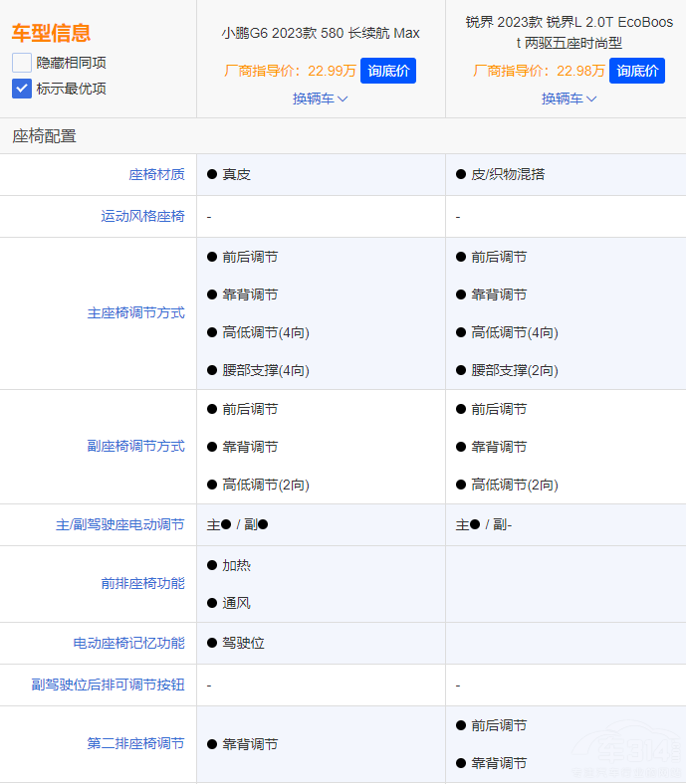
Task: Open the 前排座椅功能 parameter link
Action: 142,583
